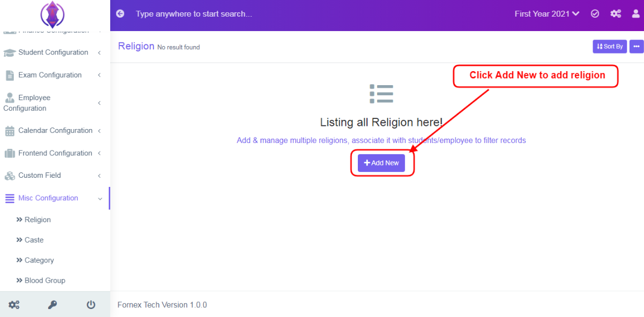Image resolution: width=644 pixels, height=317 pixels.
Task: Expand the Calendar Configuration chevron
Action: 99,131
